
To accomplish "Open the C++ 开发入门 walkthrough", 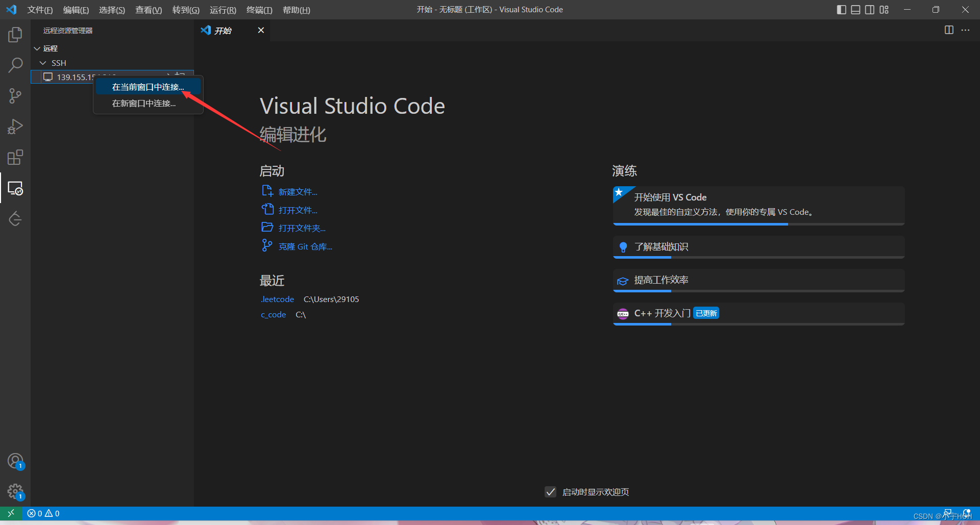I will [758, 313].
